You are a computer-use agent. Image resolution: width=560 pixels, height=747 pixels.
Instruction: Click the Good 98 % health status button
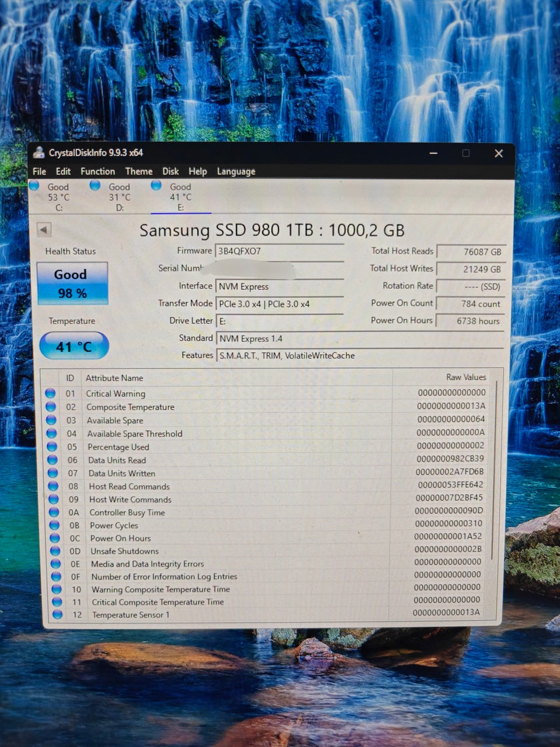72,283
